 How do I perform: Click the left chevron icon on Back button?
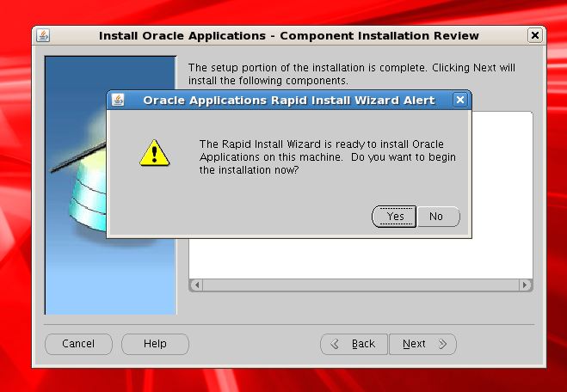335,344
